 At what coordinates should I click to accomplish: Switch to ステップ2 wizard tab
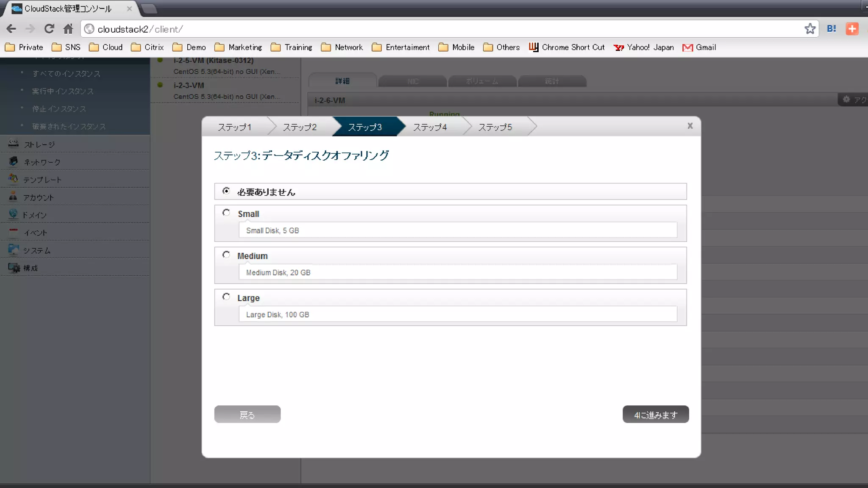(x=300, y=127)
